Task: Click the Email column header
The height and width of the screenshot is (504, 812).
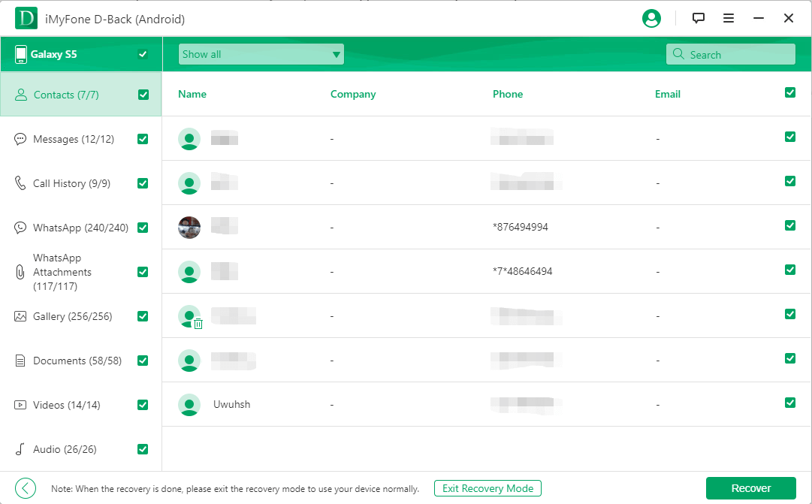Action: click(x=668, y=94)
